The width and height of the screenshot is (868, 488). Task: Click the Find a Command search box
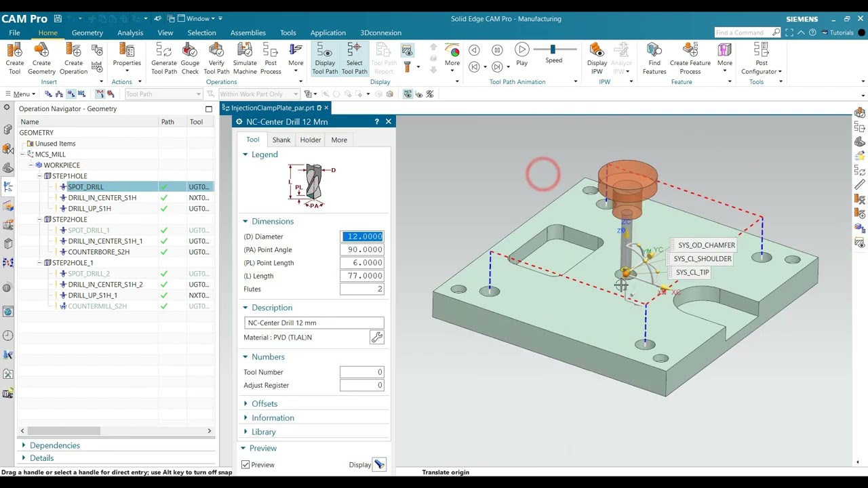pos(748,33)
